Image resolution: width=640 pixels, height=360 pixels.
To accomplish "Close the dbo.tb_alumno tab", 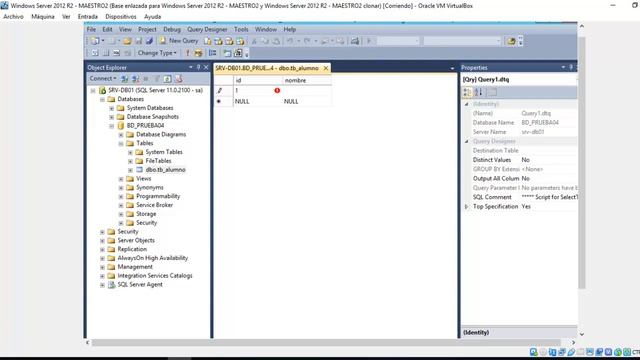I will (x=326, y=68).
